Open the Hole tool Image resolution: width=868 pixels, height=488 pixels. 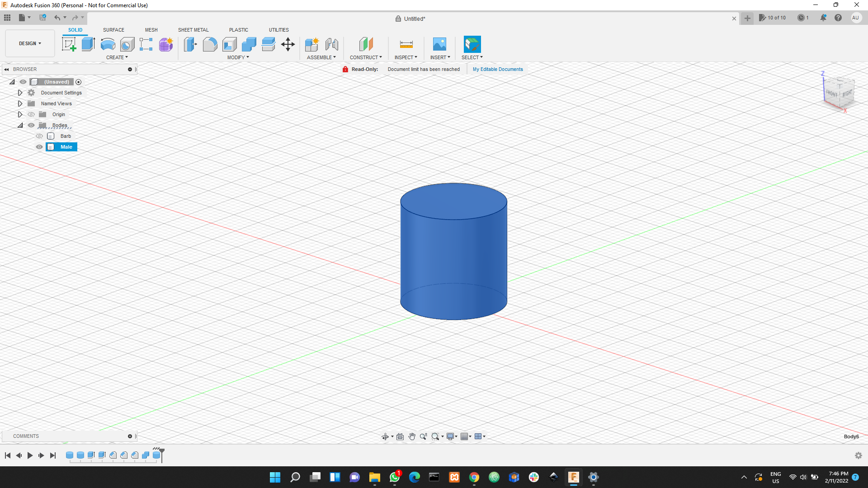[x=127, y=44]
